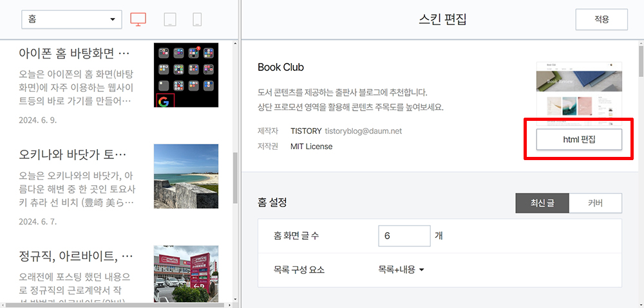The width and height of the screenshot is (644, 308).
Task: Click the MIT License text
Action: (x=311, y=146)
